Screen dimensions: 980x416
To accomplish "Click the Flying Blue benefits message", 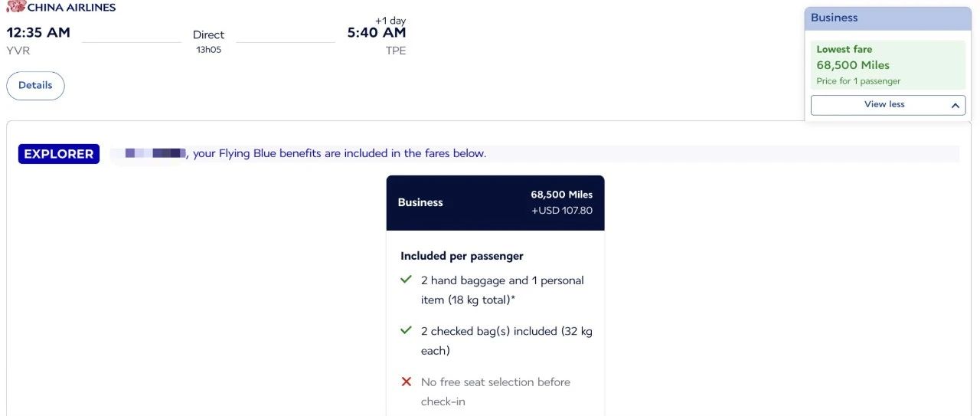I will [x=339, y=154].
